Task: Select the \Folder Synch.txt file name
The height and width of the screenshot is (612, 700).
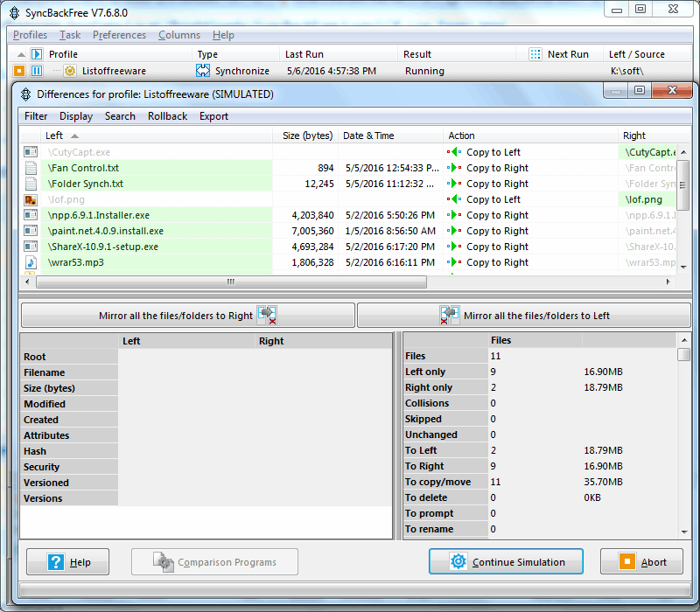Action: tap(85, 184)
